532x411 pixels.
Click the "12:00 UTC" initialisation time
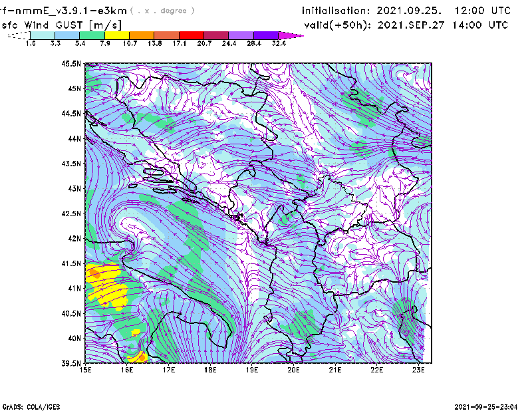(483, 11)
